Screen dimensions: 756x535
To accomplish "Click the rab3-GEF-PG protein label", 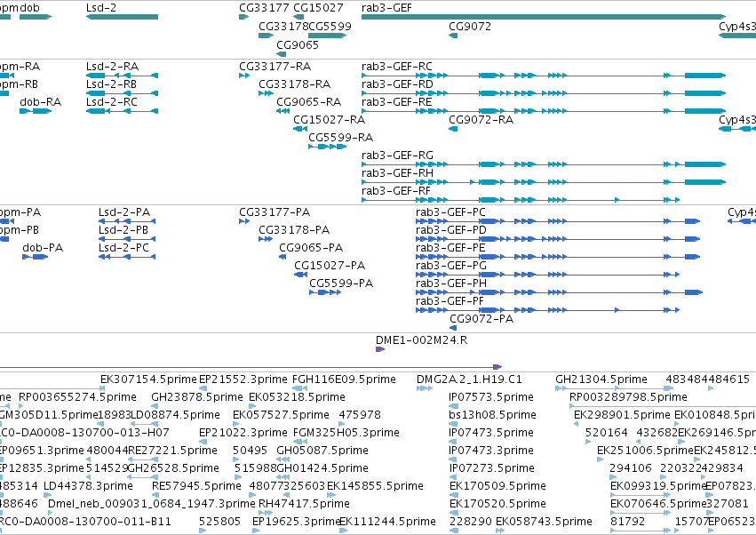I will pos(451,266).
